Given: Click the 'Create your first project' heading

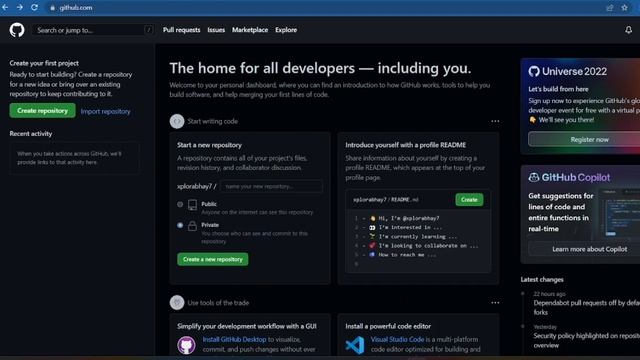Looking at the screenshot, I should click(44, 63).
